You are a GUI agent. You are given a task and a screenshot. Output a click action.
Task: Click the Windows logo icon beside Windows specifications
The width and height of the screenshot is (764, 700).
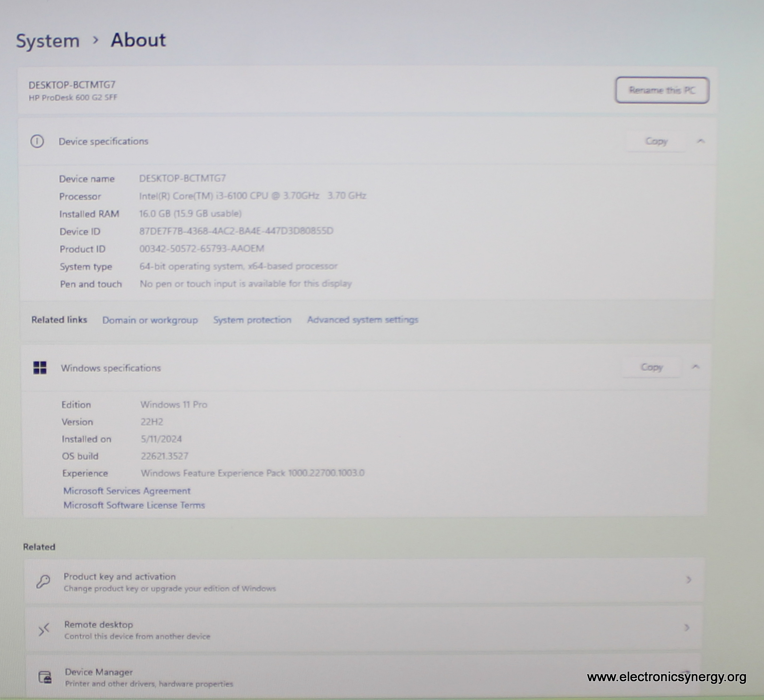pyautogui.click(x=40, y=368)
